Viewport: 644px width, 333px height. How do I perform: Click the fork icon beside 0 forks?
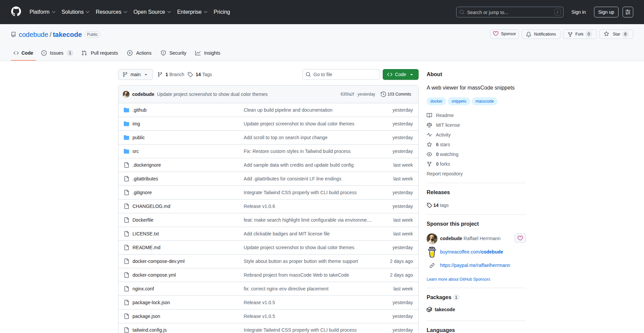click(x=429, y=164)
